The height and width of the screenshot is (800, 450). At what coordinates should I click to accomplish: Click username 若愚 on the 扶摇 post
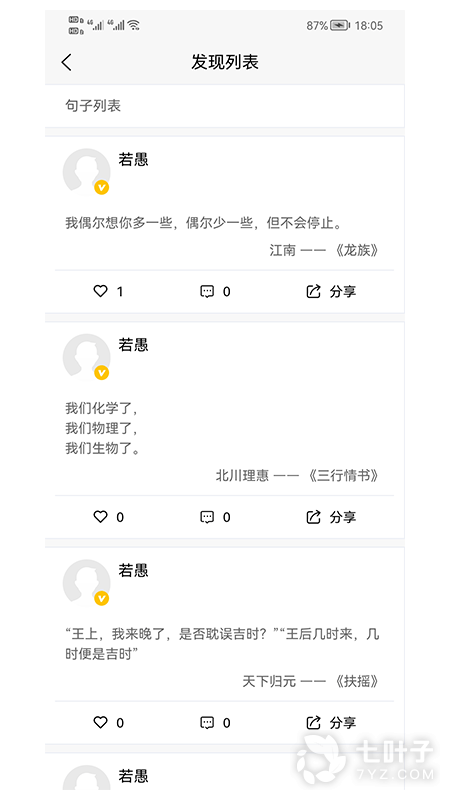pyautogui.click(x=133, y=570)
